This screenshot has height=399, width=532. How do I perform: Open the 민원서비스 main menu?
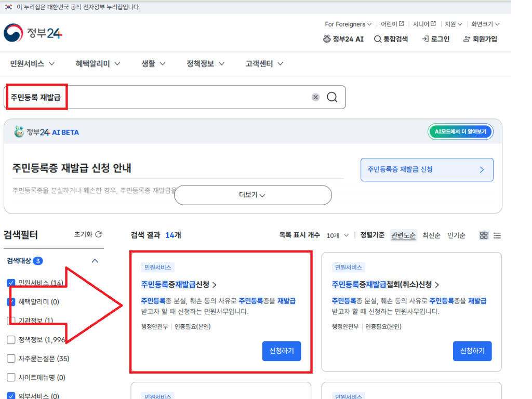(x=32, y=63)
